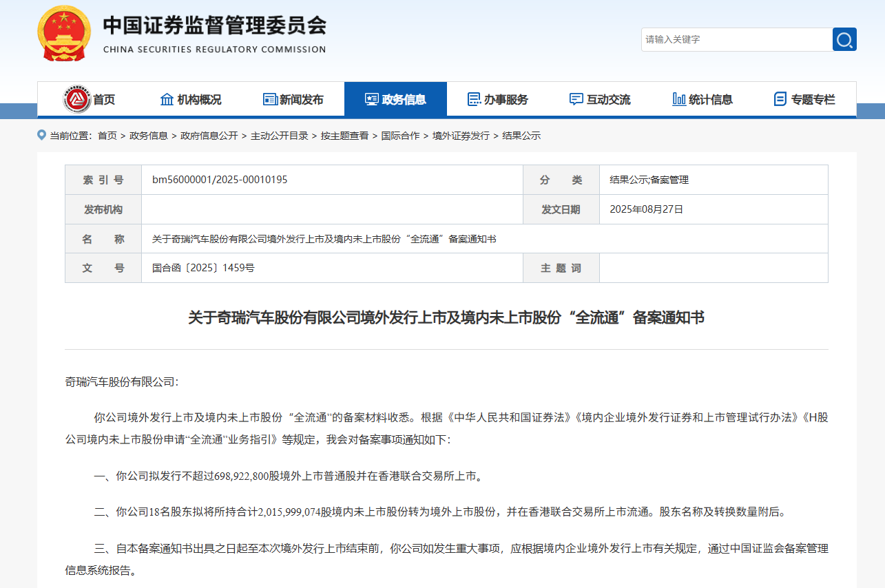Open 结果公示 breadcrumb link

click(x=522, y=136)
